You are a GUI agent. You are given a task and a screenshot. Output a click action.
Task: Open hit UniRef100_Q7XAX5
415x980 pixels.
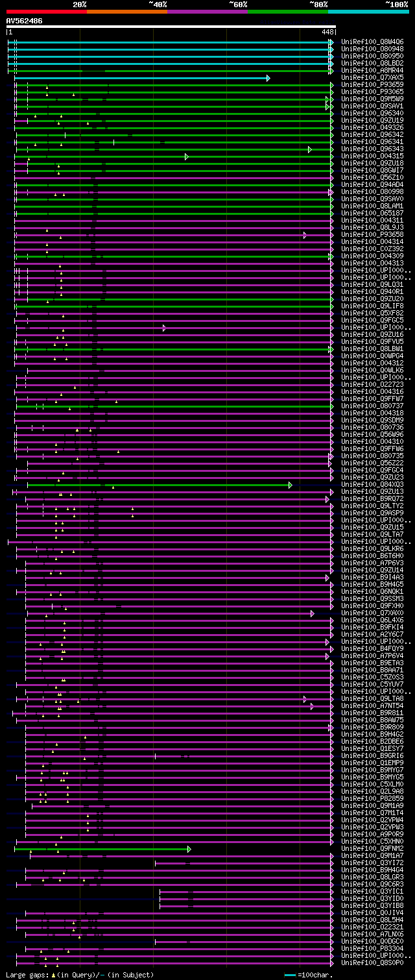tap(372, 77)
